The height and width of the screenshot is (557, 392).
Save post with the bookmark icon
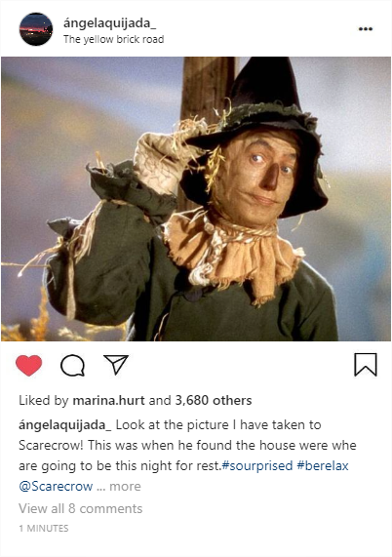pyautogui.click(x=366, y=365)
